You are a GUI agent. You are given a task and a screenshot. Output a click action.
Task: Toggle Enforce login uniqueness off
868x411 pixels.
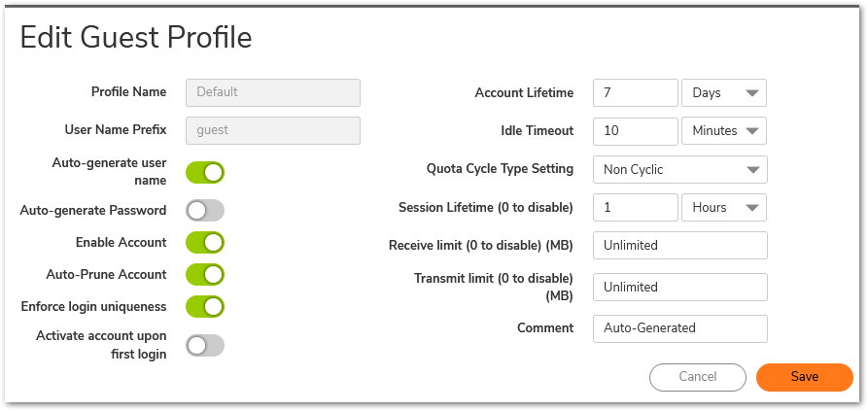pyautogui.click(x=205, y=306)
